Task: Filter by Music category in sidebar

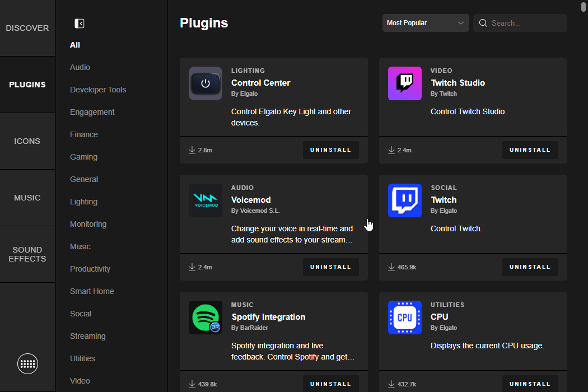Action: tap(80, 246)
